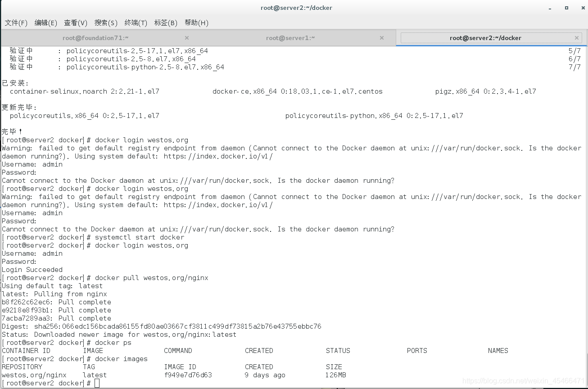Screen dimensions: 588x389
Task: Click the 'b8f262c62ec6: Pull complete' line
Action: (56, 302)
